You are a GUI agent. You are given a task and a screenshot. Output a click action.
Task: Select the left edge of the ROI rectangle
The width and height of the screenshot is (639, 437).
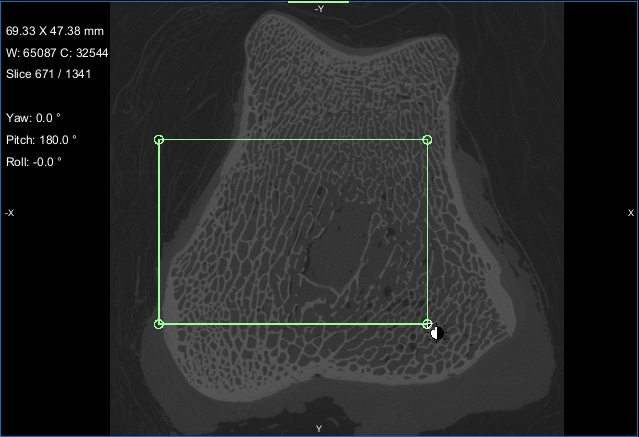pos(159,232)
